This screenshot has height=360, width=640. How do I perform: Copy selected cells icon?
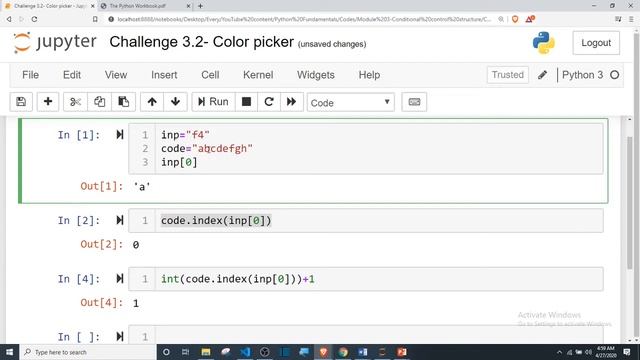[99, 102]
